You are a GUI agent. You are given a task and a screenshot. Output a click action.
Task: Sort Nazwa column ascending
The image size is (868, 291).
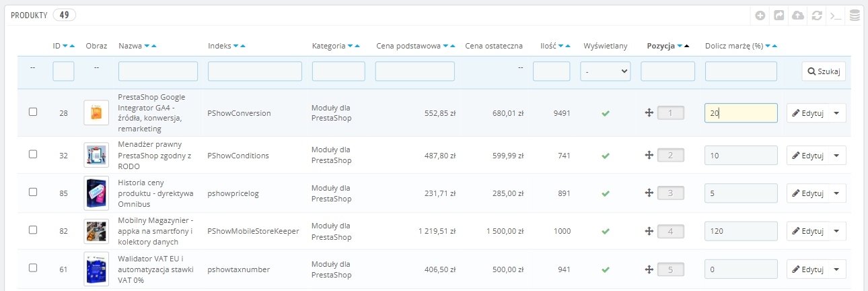(x=154, y=46)
